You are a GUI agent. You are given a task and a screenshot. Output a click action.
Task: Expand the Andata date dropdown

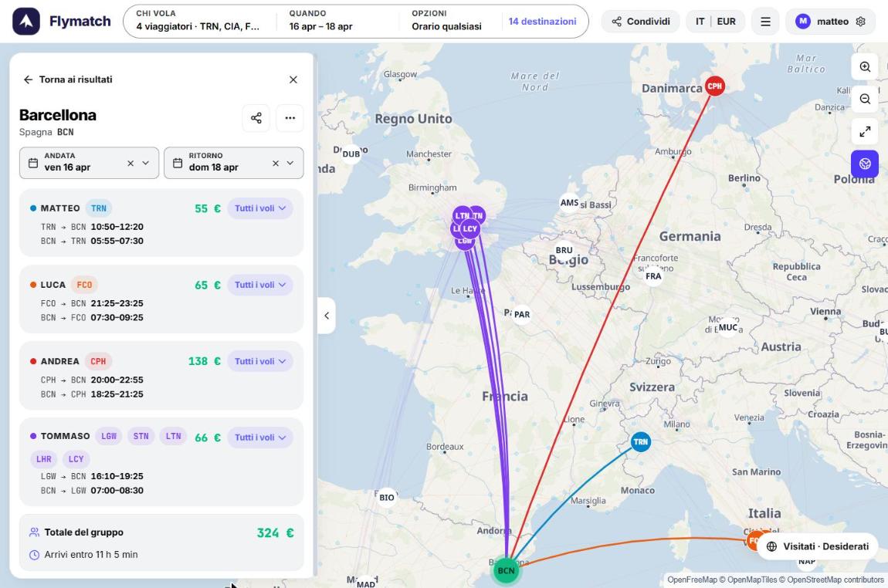(145, 163)
